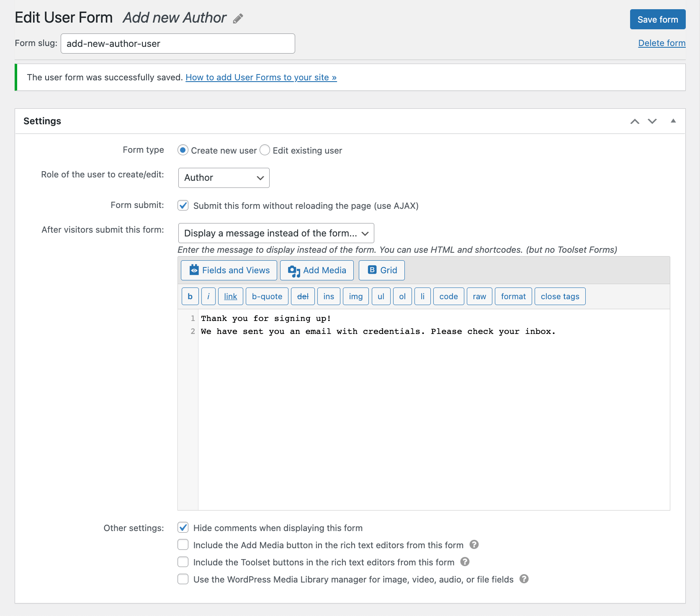The width and height of the screenshot is (700, 616).
Task: Open help icon for Media Library manager option
Action: pos(524,579)
